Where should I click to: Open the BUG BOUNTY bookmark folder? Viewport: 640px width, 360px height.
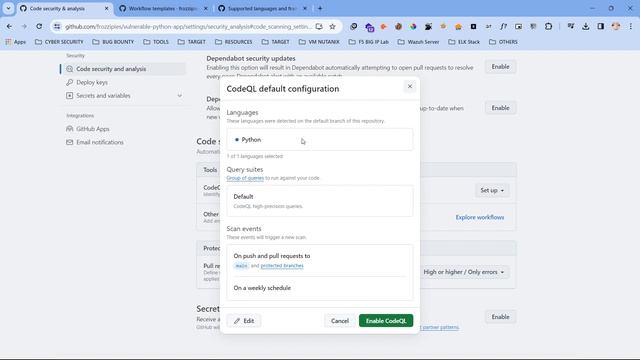[113, 42]
